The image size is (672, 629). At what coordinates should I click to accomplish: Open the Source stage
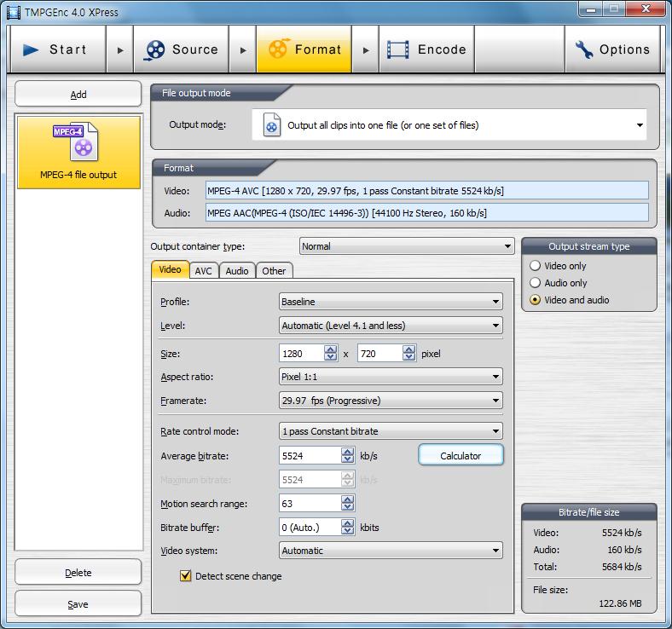[x=181, y=49]
